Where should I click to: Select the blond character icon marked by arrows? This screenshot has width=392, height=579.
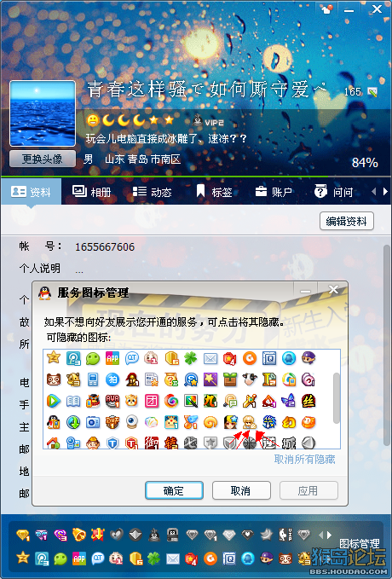[x=250, y=422]
